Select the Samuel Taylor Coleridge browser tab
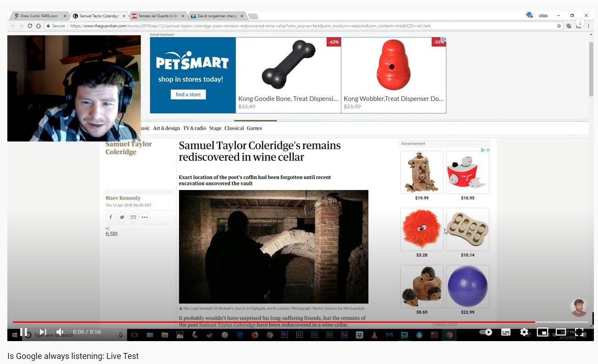 point(98,16)
